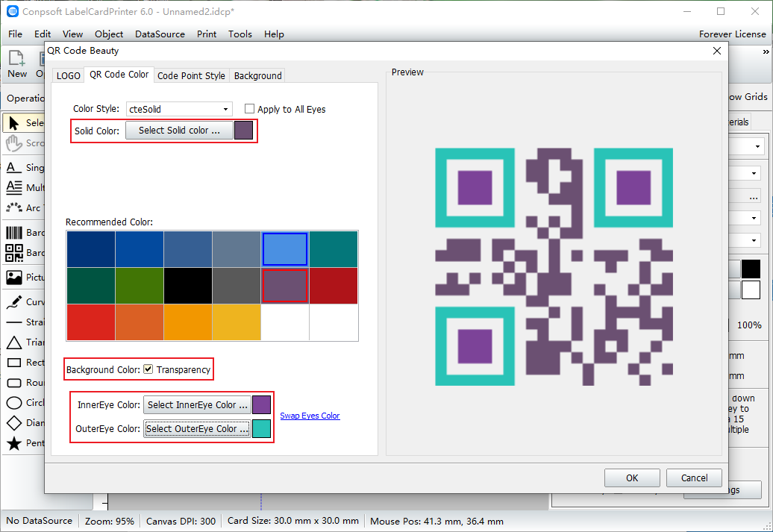This screenshot has height=532, width=773.
Task: Select the Circle shape tool
Action: pyautogui.click(x=24, y=403)
